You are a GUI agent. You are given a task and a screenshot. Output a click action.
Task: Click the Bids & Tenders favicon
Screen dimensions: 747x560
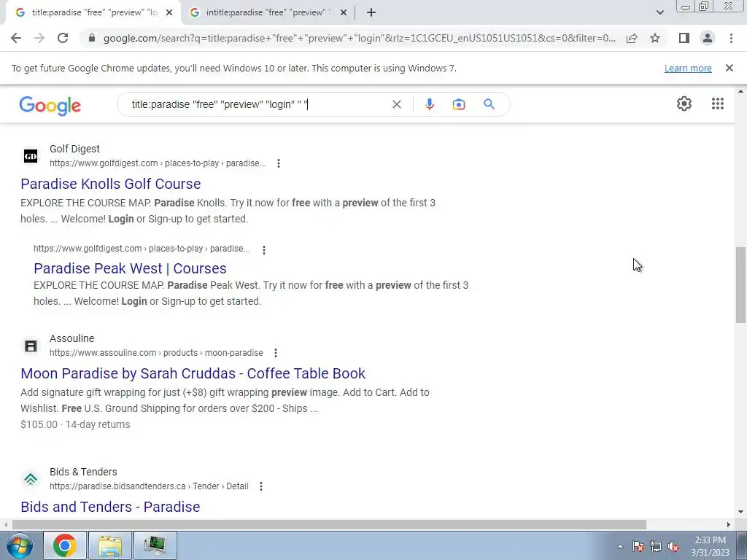coord(31,479)
